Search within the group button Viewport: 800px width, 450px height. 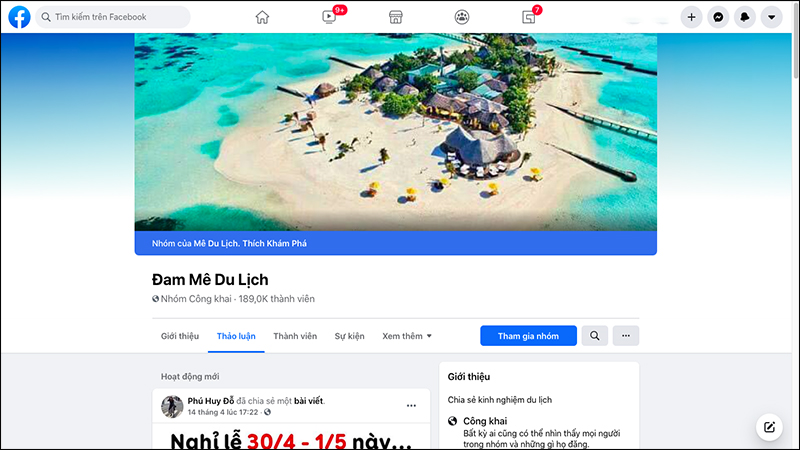[595, 336]
